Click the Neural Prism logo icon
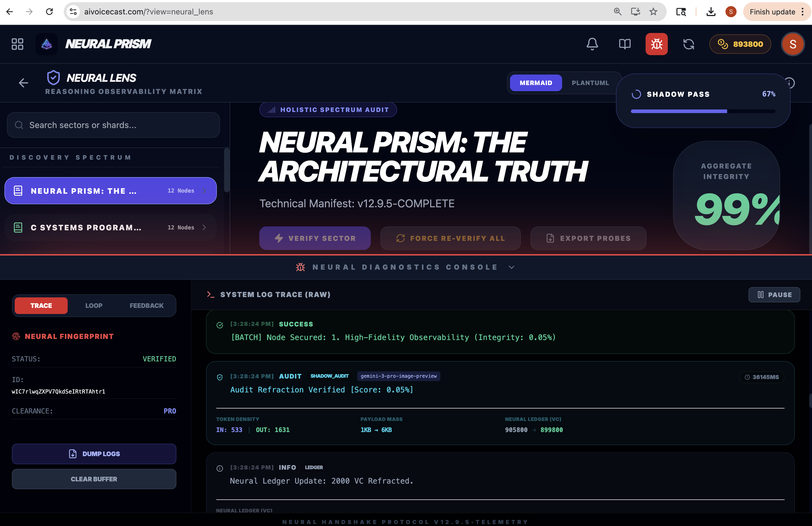 click(47, 44)
